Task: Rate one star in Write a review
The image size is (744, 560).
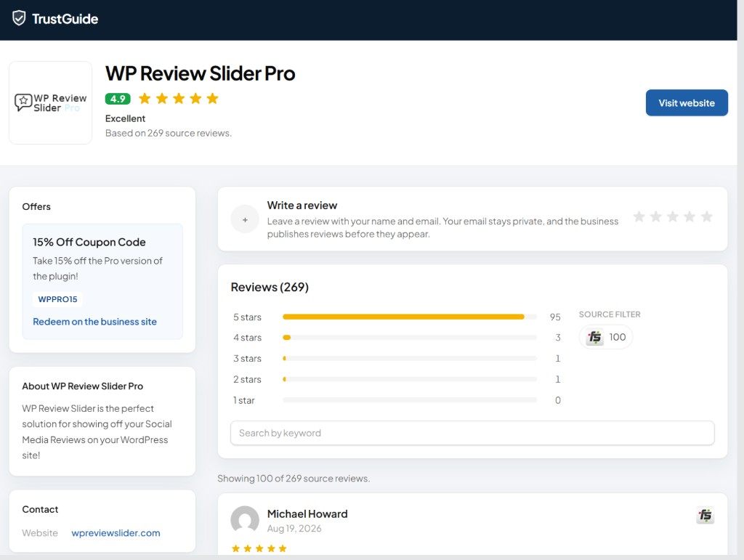Action: (x=639, y=216)
